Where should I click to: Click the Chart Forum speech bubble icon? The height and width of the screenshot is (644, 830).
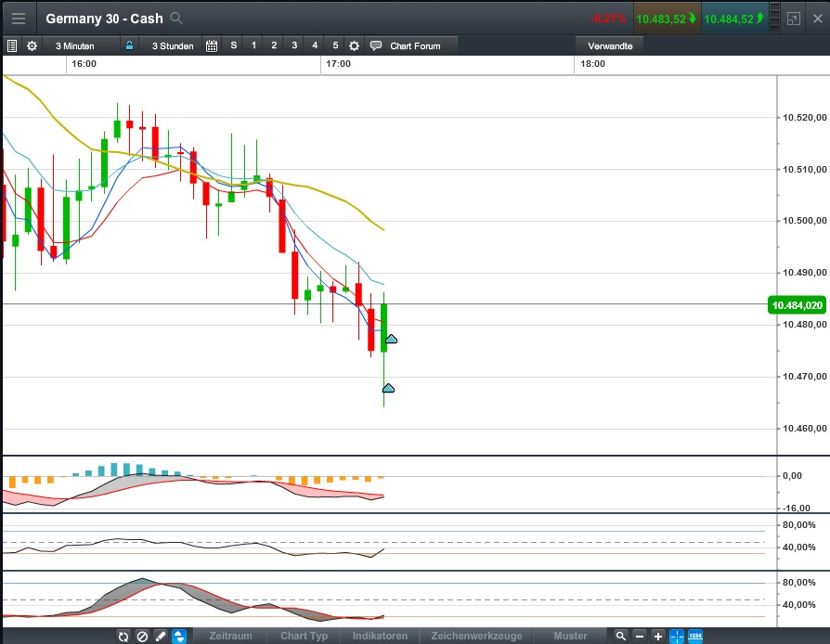pyautogui.click(x=374, y=45)
